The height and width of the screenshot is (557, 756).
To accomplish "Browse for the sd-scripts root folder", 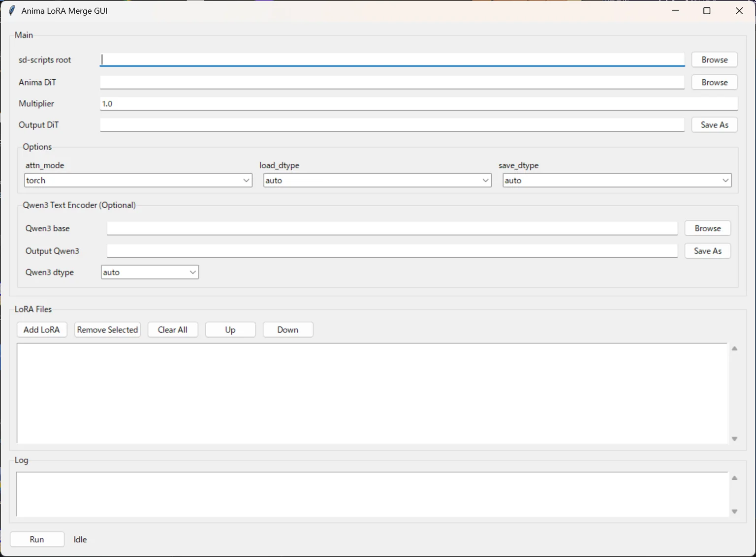I will coord(714,60).
